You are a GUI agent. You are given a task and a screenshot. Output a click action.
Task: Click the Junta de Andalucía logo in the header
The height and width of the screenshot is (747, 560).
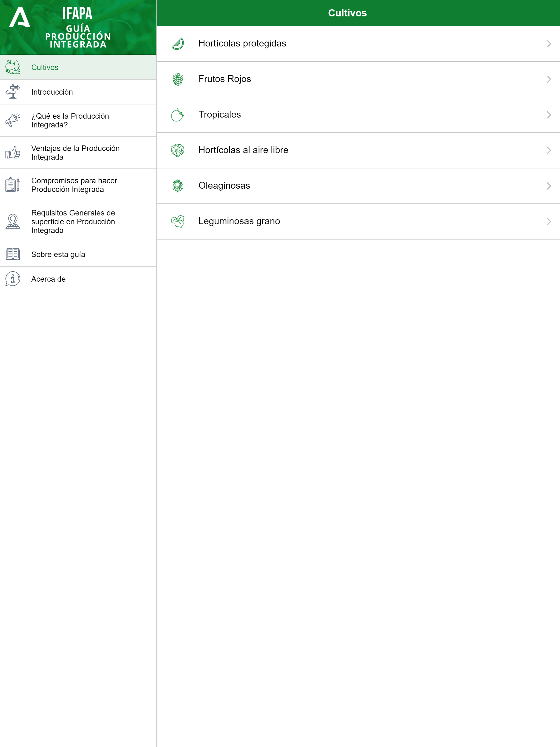pyautogui.click(x=20, y=17)
